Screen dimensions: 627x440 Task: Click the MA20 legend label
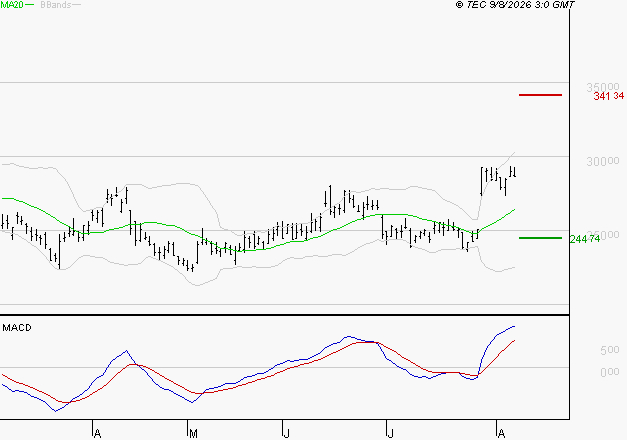tap(12, 5)
